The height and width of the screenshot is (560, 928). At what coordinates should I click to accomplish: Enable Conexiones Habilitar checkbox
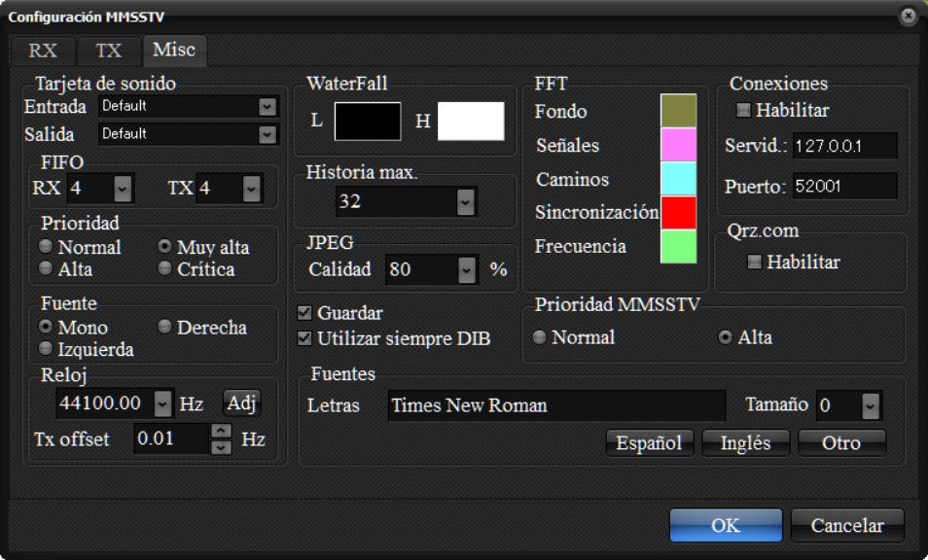click(x=743, y=111)
